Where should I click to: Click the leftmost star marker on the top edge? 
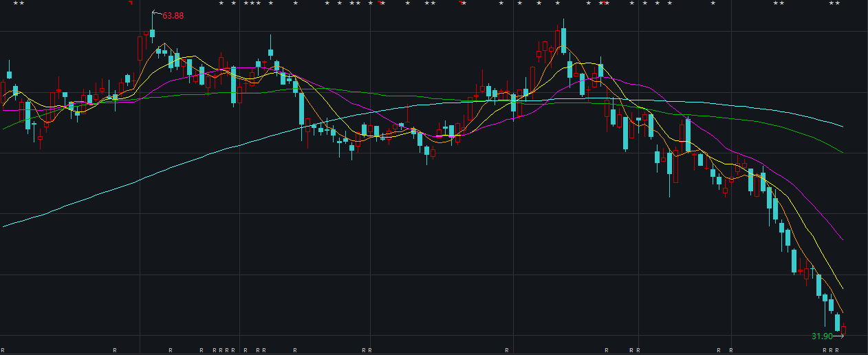[15, 3]
